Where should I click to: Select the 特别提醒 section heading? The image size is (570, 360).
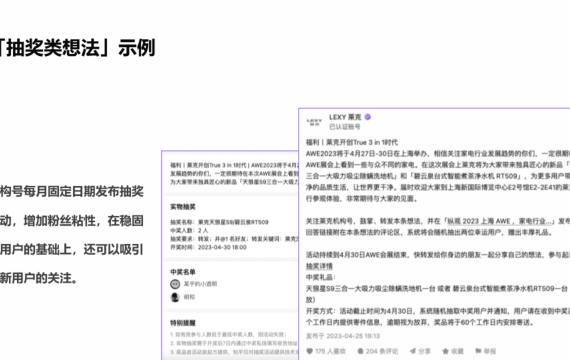[x=183, y=323]
